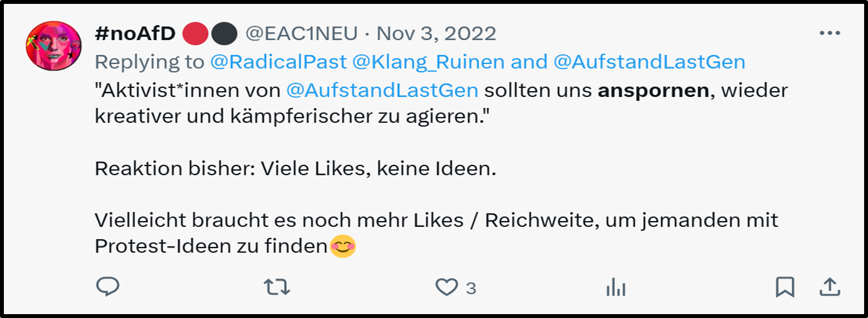Like the tweet with the heart icon
The image size is (868, 318).
(446, 287)
